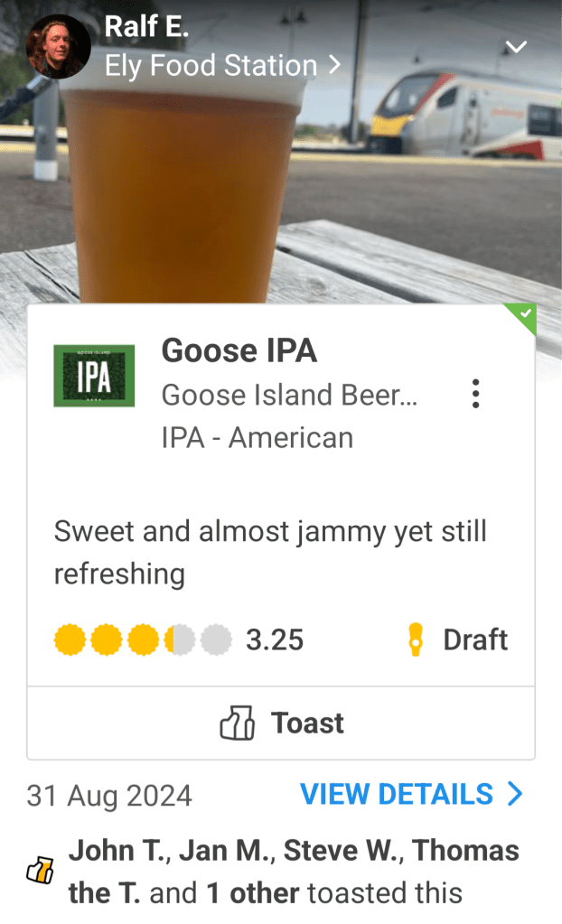Tap the green verified checkmark corner

pos(524,316)
